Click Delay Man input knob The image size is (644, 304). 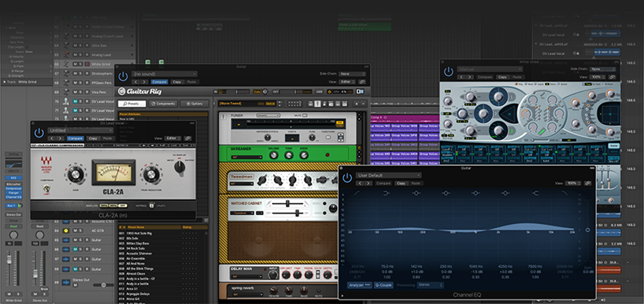273,275
